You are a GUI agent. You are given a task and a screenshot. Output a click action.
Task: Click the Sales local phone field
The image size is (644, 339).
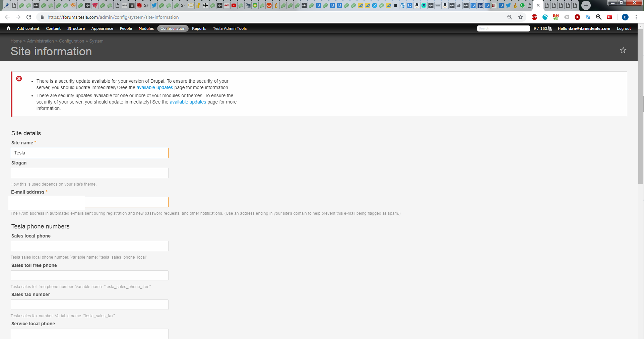89,246
